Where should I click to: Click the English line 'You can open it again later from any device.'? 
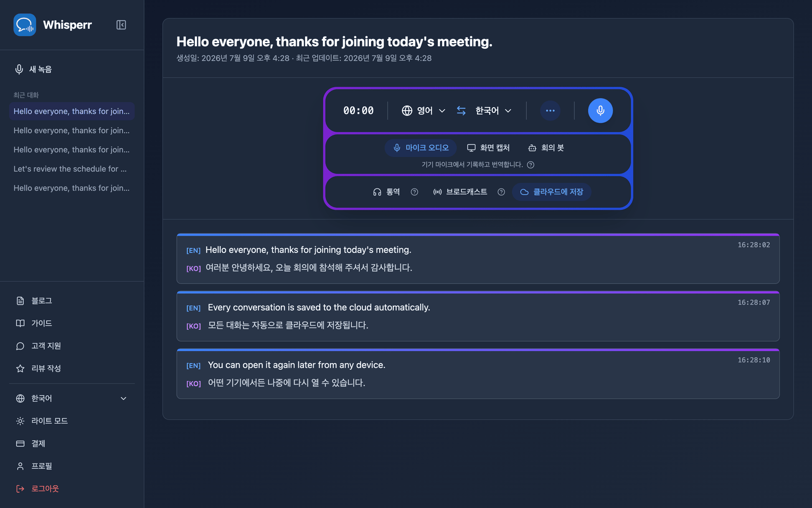coord(296,365)
